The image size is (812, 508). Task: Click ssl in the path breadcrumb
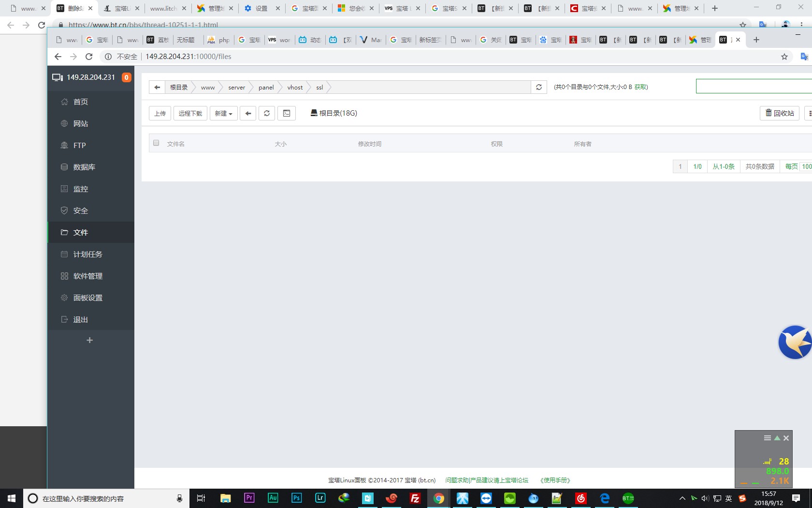(x=319, y=88)
